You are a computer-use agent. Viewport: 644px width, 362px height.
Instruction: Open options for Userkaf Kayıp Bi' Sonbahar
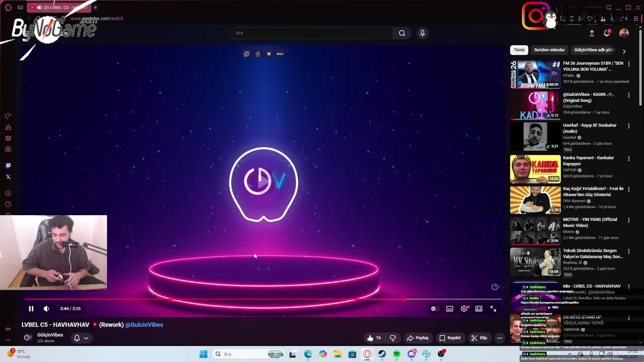628,126
